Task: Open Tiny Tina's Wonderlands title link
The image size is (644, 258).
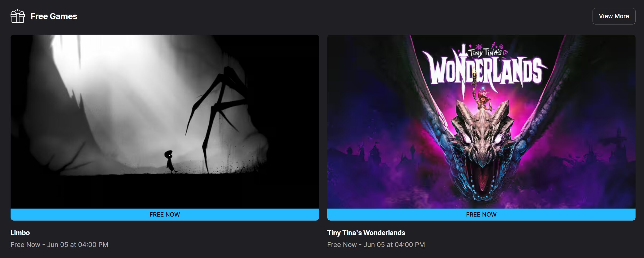Action: (x=366, y=233)
